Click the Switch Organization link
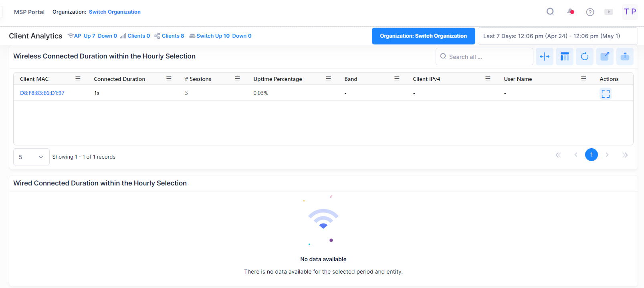The image size is (644, 288). (115, 12)
